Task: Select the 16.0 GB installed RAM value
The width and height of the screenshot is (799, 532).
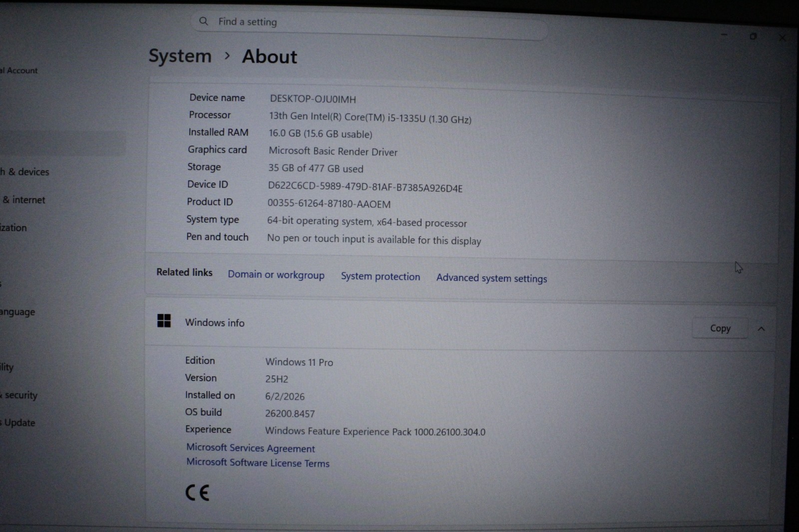Action: [x=321, y=134]
